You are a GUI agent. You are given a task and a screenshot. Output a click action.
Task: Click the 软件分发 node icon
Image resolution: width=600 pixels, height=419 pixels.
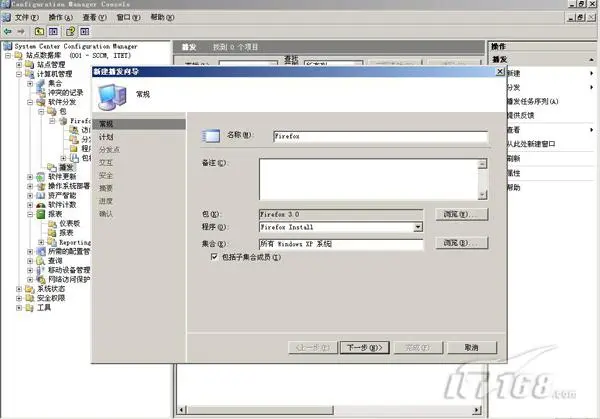[41, 102]
